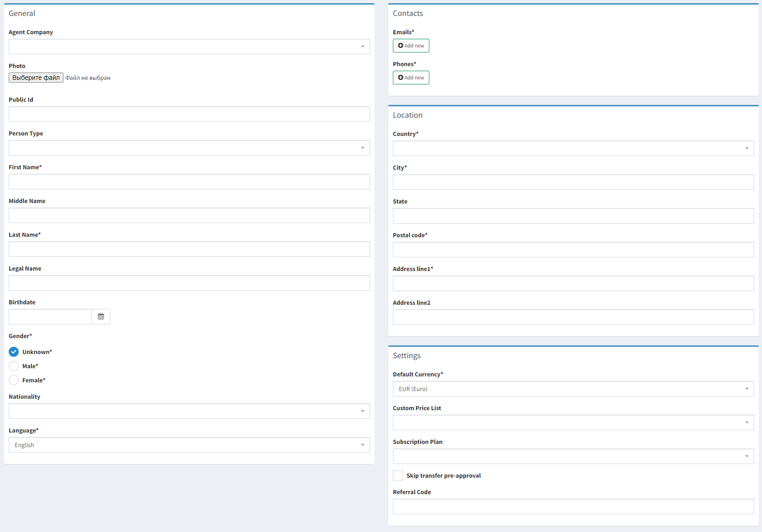Open the Custom Price List dropdown

coord(573,422)
